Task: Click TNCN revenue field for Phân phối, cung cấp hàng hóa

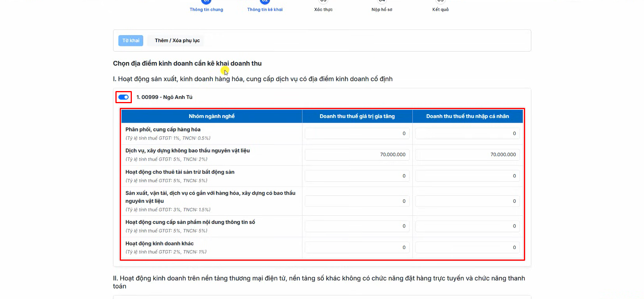Action: coord(468,134)
